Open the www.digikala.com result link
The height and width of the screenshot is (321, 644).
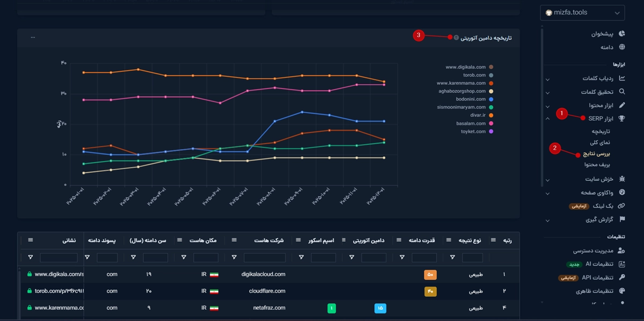click(58, 274)
